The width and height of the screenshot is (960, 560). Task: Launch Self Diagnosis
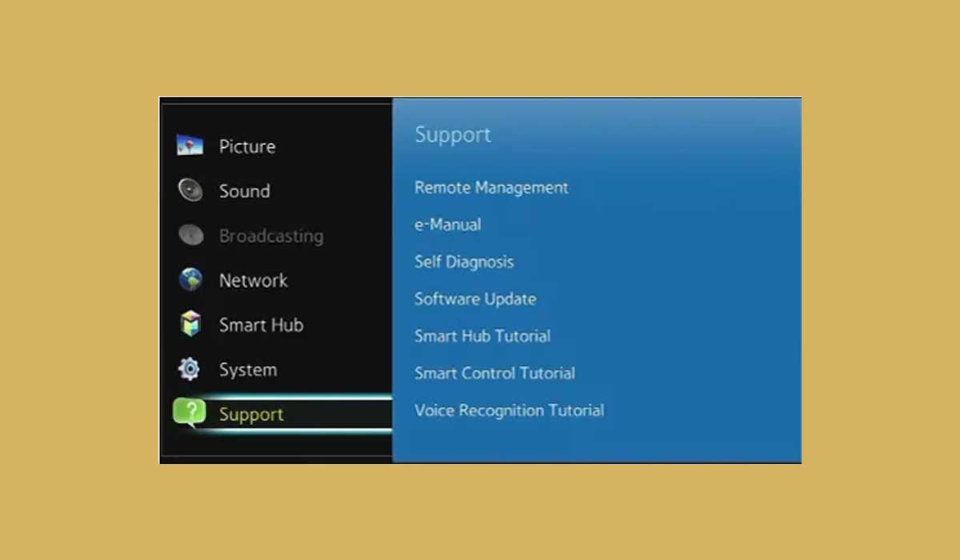[464, 262]
